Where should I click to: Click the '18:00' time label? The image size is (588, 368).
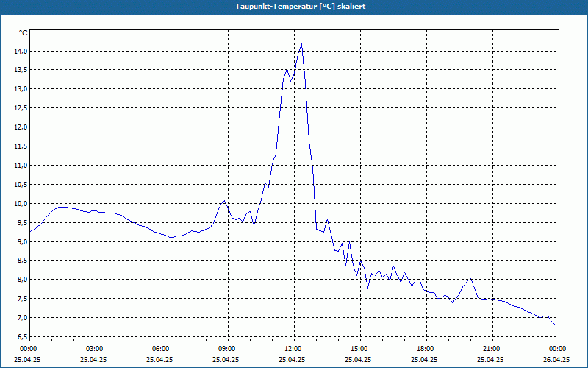tap(425, 349)
